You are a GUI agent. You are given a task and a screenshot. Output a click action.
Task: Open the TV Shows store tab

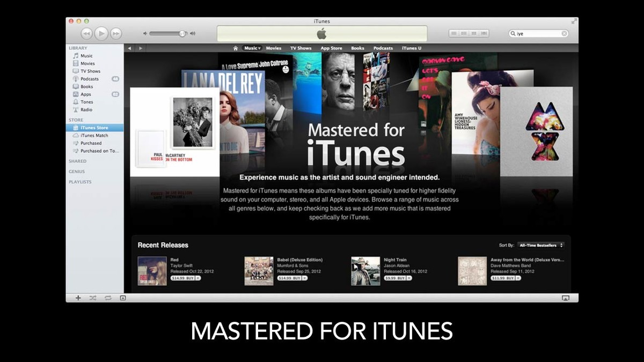pos(301,48)
